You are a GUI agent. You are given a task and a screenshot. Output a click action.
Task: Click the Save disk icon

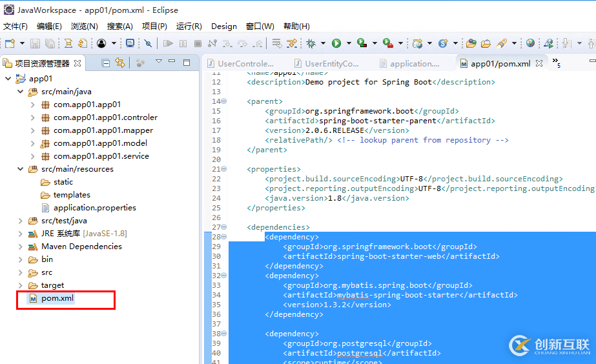pyautogui.click(x=34, y=43)
